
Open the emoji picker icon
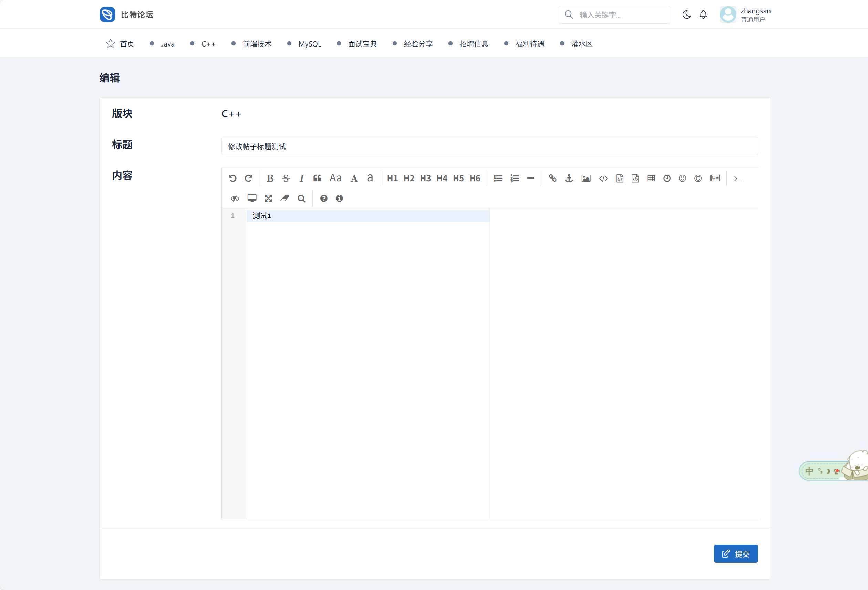(x=682, y=178)
